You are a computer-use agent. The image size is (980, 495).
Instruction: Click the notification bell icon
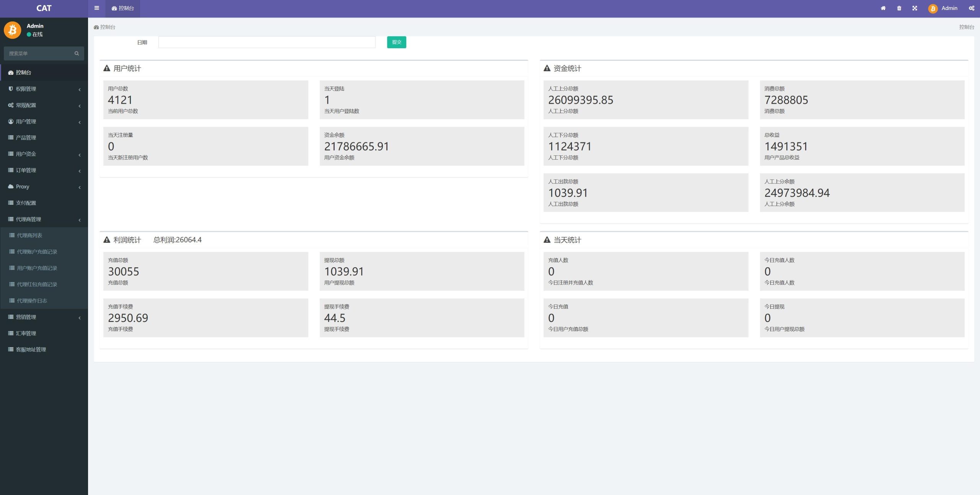coord(898,8)
